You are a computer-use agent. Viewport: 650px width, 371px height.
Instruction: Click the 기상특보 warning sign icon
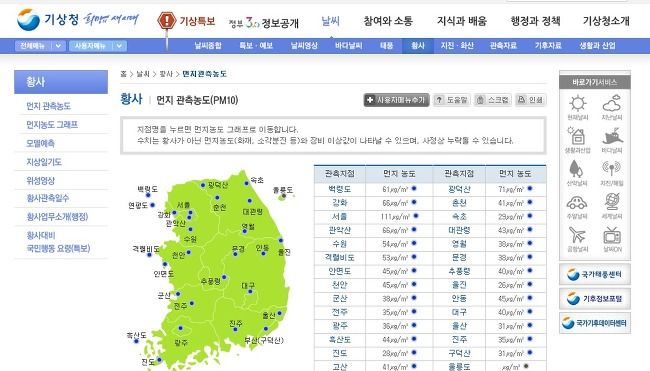coord(167,21)
